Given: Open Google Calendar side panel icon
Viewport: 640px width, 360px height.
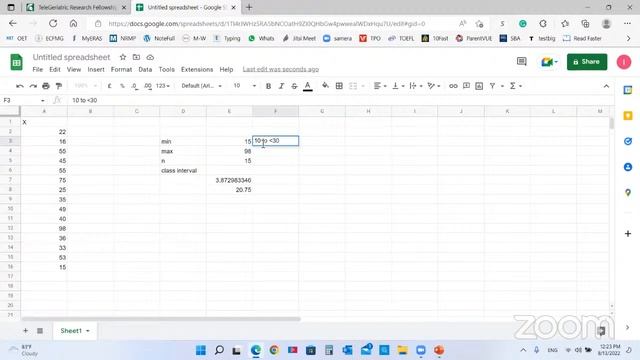Looking at the screenshot, I should tap(628, 90).
